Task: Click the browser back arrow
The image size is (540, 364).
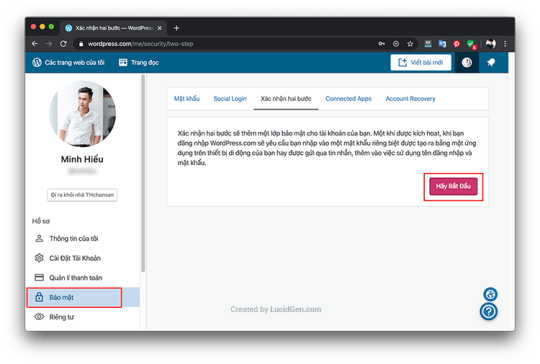Action: click(35, 44)
